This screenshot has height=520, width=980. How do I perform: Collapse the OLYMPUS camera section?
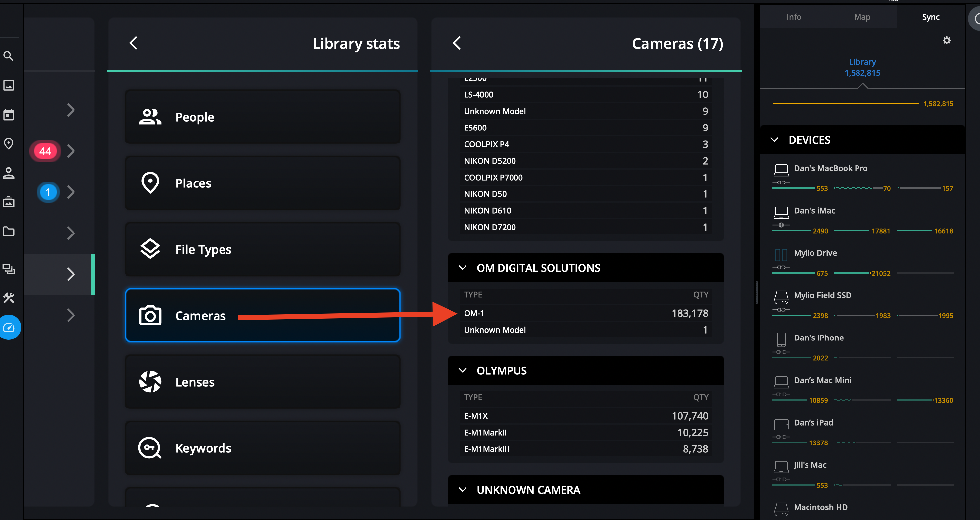pos(463,370)
